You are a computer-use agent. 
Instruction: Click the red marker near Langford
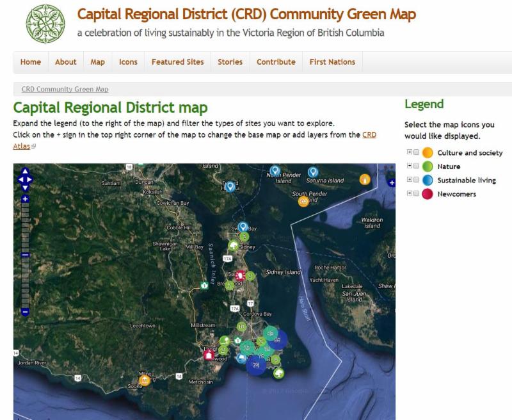click(x=209, y=355)
